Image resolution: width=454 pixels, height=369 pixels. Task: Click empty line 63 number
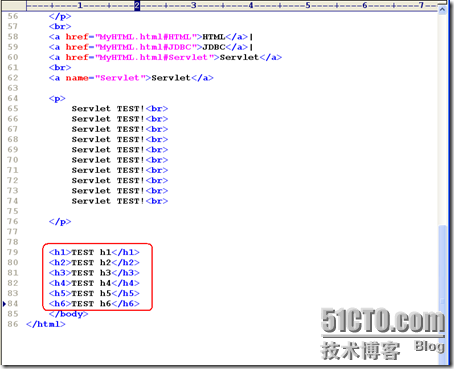coord(13,88)
